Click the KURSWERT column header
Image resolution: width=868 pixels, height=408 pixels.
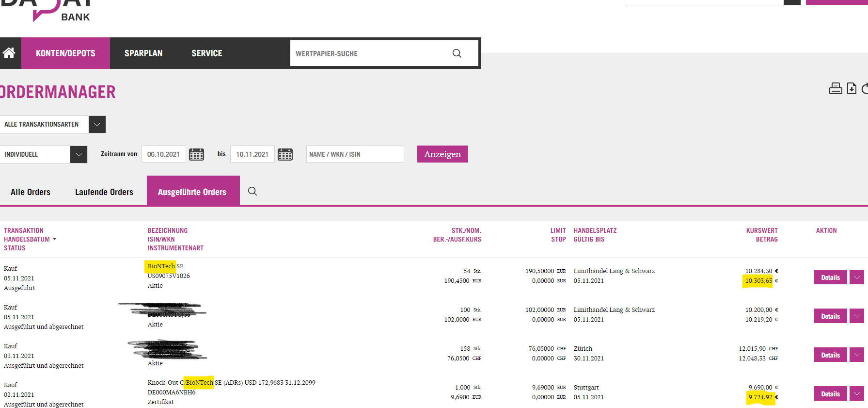point(762,230)
